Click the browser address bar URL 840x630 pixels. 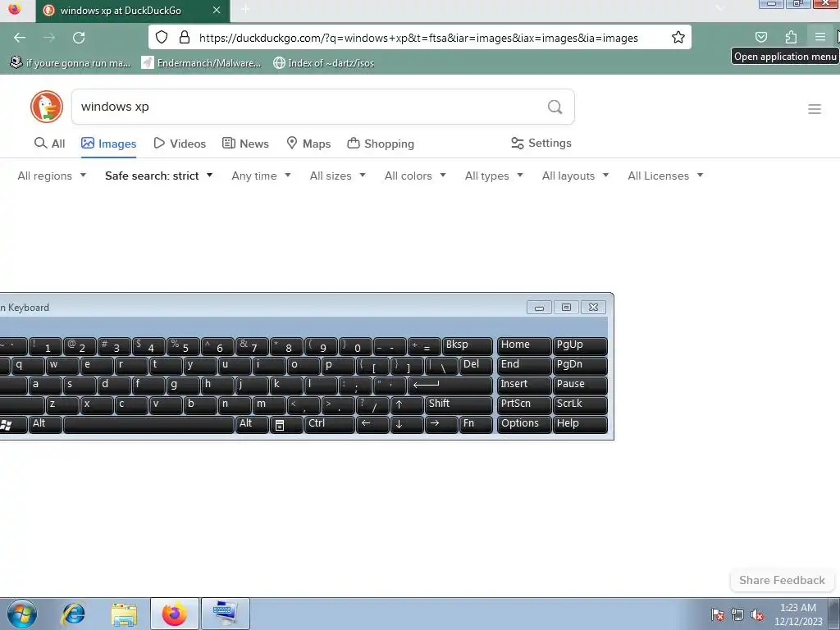pos(418,38)
